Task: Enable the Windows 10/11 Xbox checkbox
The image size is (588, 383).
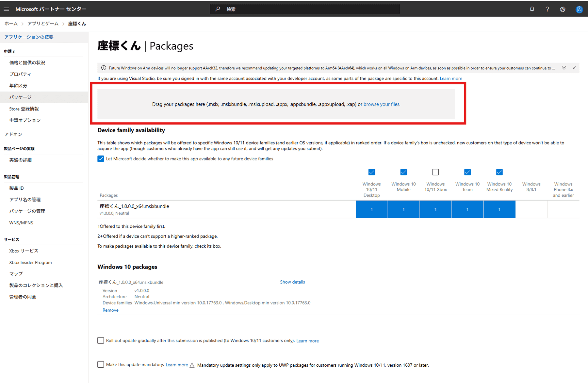Action: [x=435, y=172]
